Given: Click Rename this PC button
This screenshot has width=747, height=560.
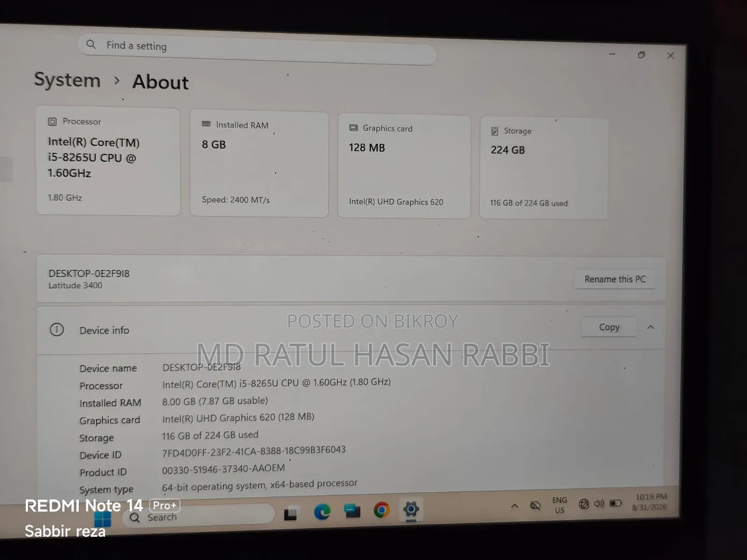Looking at the screenshot, I should pos(614,279).
